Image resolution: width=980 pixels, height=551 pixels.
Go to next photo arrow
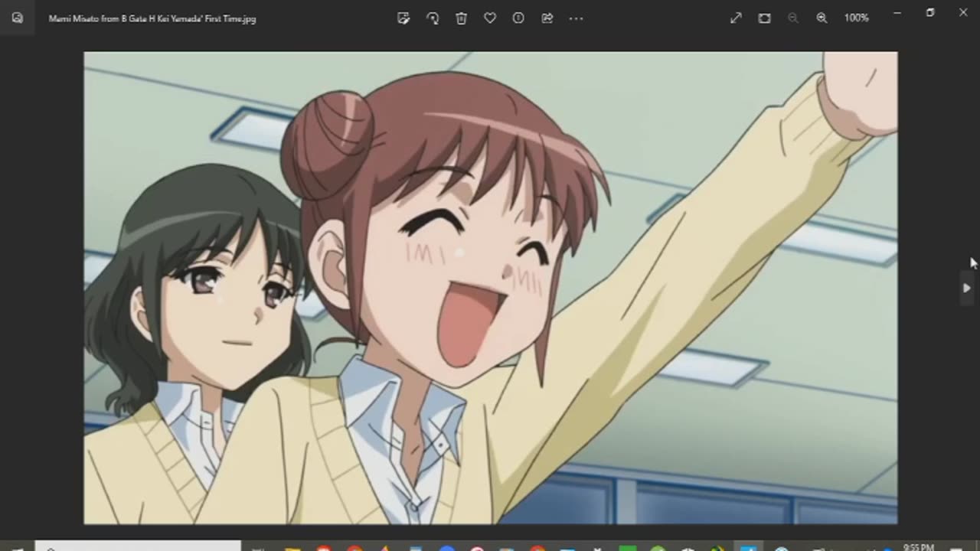point(966,288)
